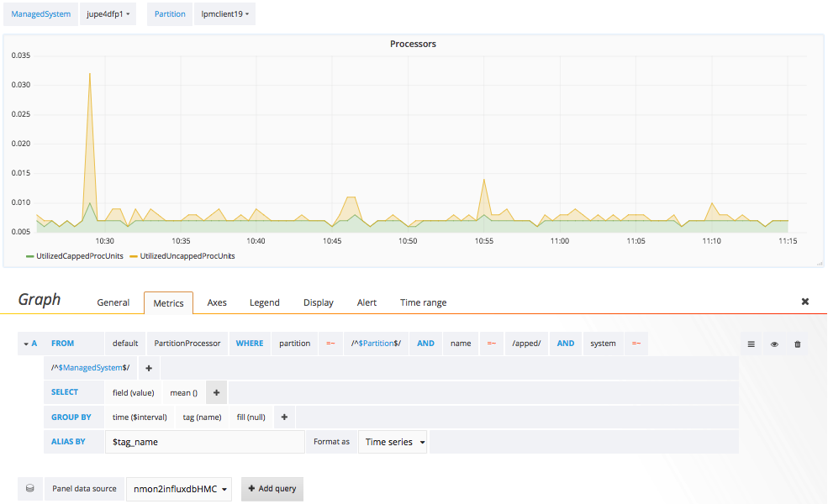This screenshot has height=504, width=828.
Task: Hide the UtilizedUncappedProcUnits series in legend
Action: tap(187, 255)
